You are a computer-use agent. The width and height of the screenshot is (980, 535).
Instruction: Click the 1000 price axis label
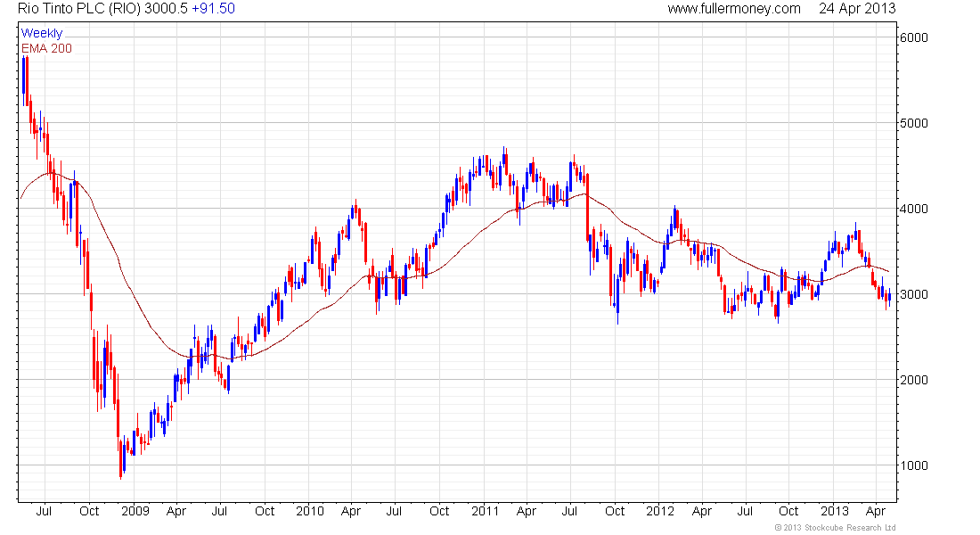pyautogui.click(x=914, y=465)
